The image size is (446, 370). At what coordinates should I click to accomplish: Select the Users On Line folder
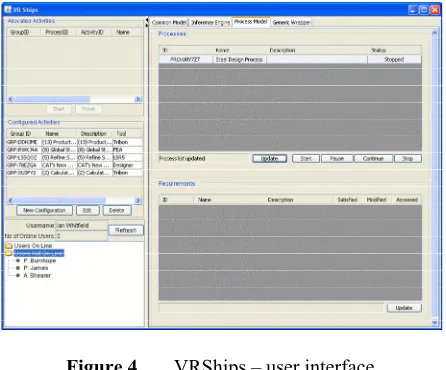pyautogui.click(x=33, y=246)
